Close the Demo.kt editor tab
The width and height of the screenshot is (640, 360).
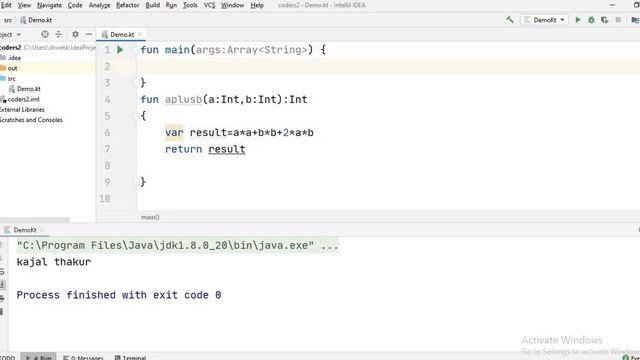point(140,34)
